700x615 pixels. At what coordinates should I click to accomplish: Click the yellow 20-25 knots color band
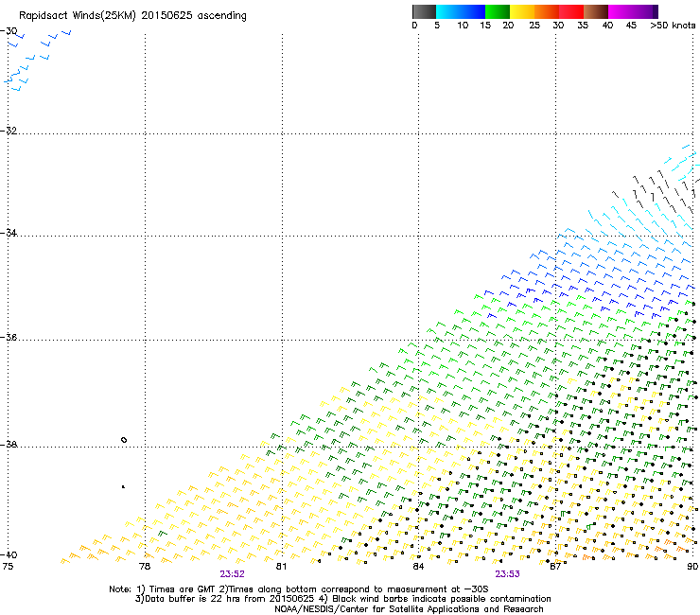tap(522, 11)
